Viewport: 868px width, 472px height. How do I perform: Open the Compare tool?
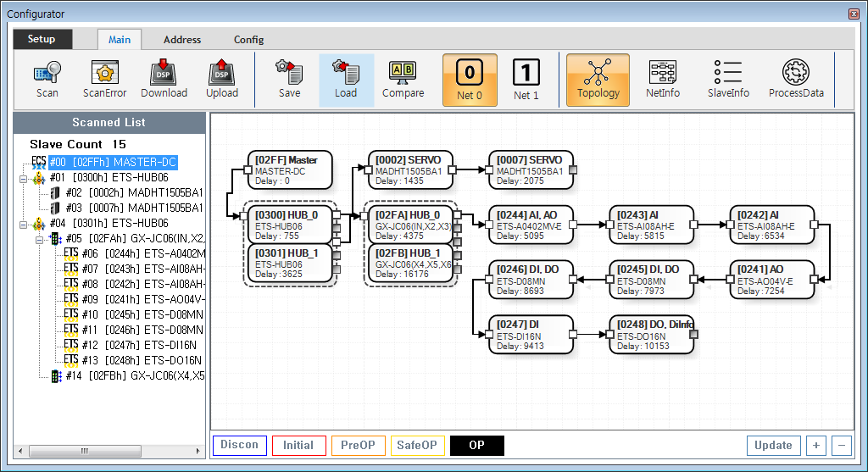(x=403, y=80)
